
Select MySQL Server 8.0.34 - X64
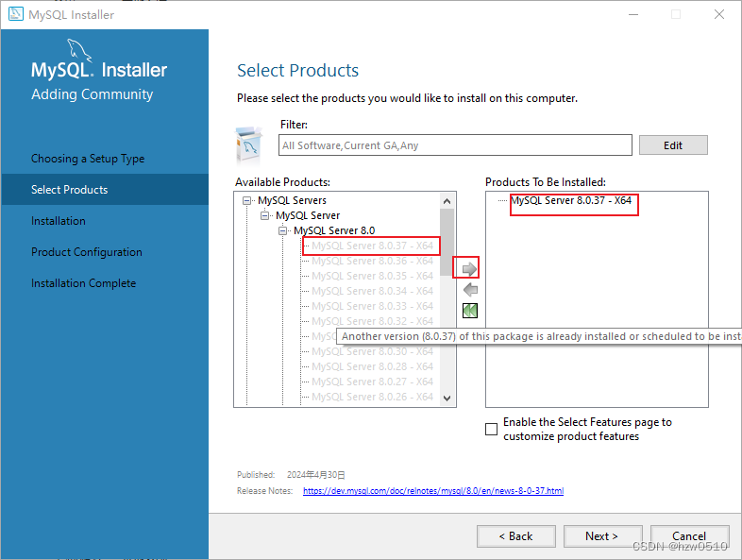point(372,291)
